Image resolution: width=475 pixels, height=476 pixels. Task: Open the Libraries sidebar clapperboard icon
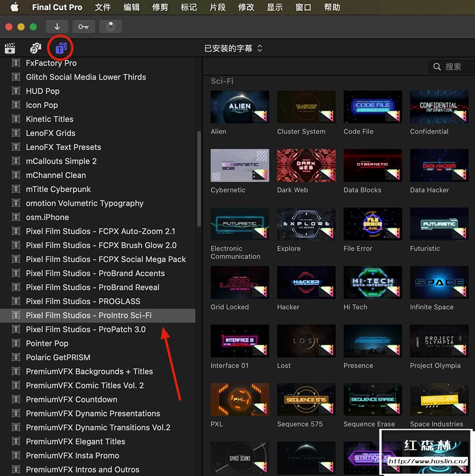10,49
